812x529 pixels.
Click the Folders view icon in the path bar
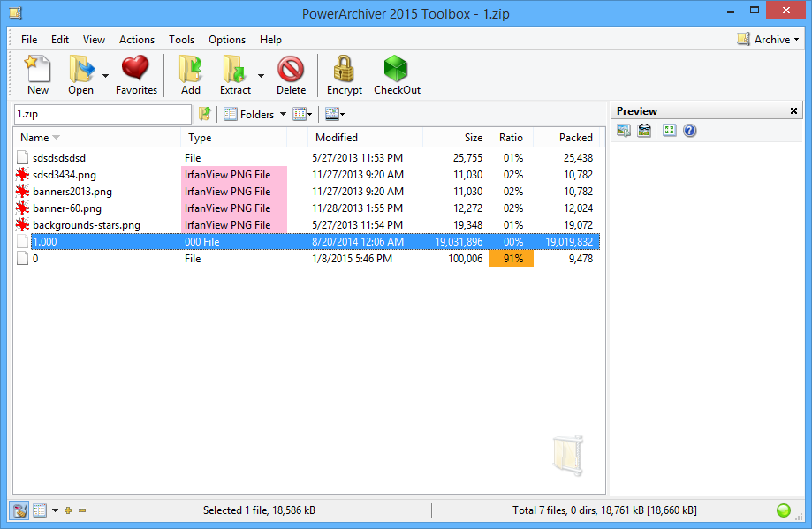(x=230, y=114)
